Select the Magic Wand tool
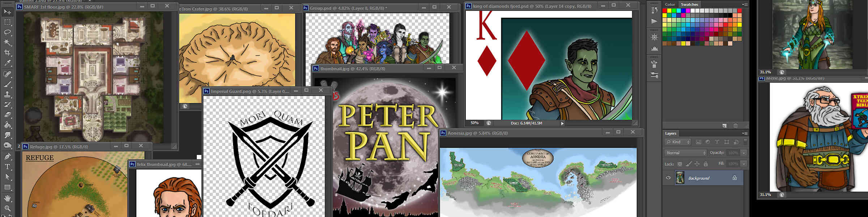The image size is (868, 217). click(7, 42)
